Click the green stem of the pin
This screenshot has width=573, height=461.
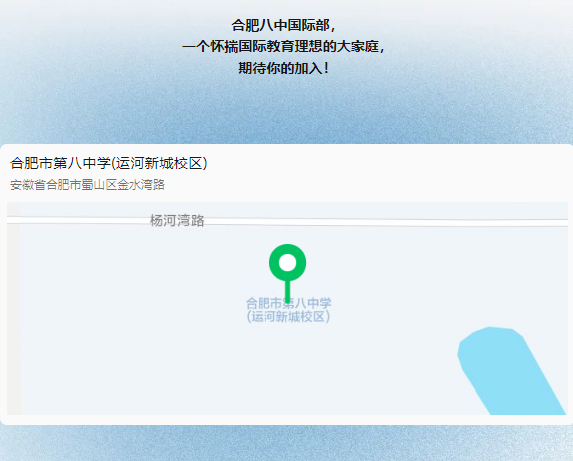point(288,292)
